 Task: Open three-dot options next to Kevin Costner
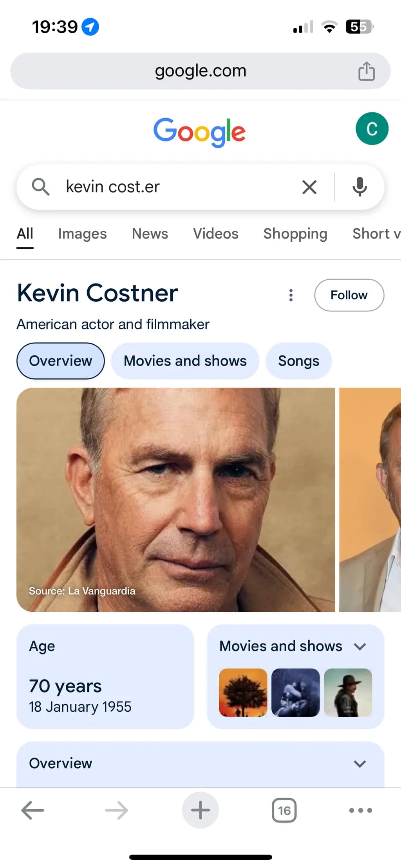click(x=291, y=295)
